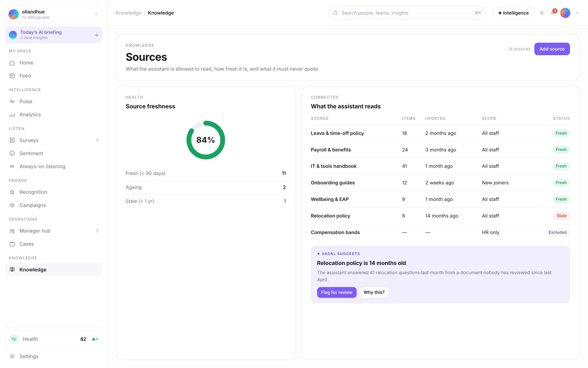Click the ITEMS column header

pyautogui.click(x=409, y=118)
